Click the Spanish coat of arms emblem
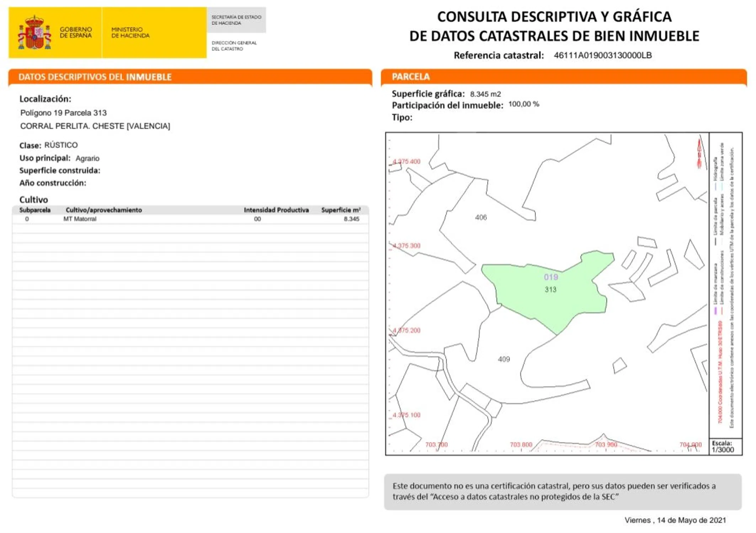 click(x=34, y=33)
